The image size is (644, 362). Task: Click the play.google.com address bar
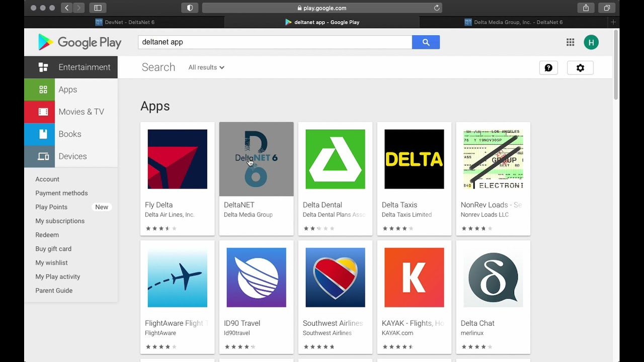click(322, 8)
